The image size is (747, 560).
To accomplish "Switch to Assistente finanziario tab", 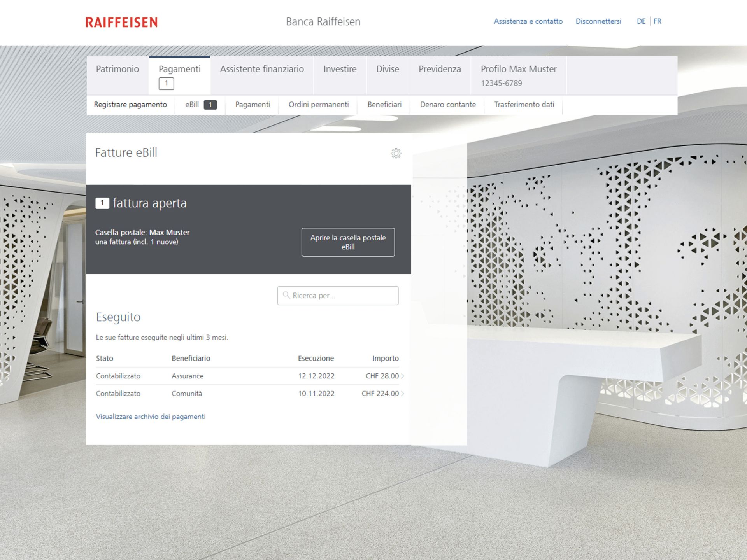I will pyautogui.click(x=262, y=69).
